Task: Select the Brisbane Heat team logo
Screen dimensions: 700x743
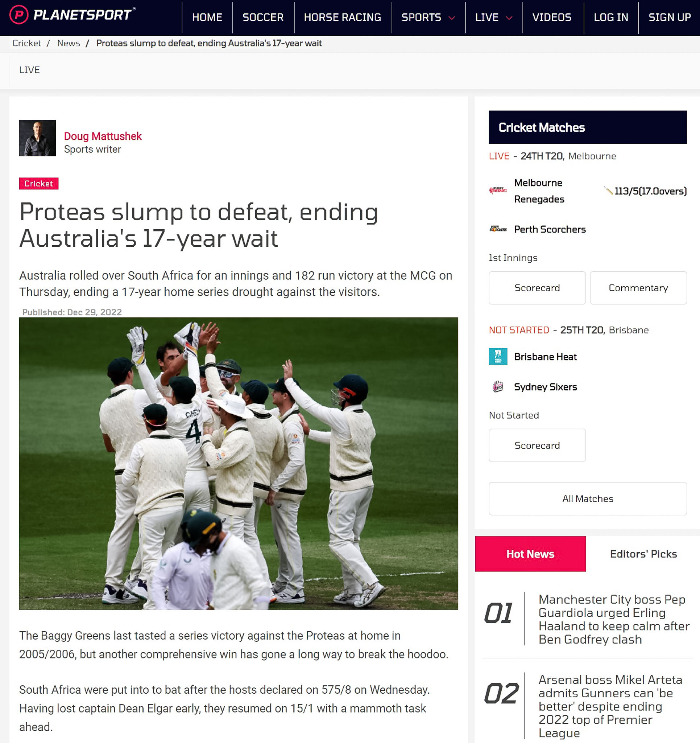Action: pyautogui.click(x=498, y=356)
